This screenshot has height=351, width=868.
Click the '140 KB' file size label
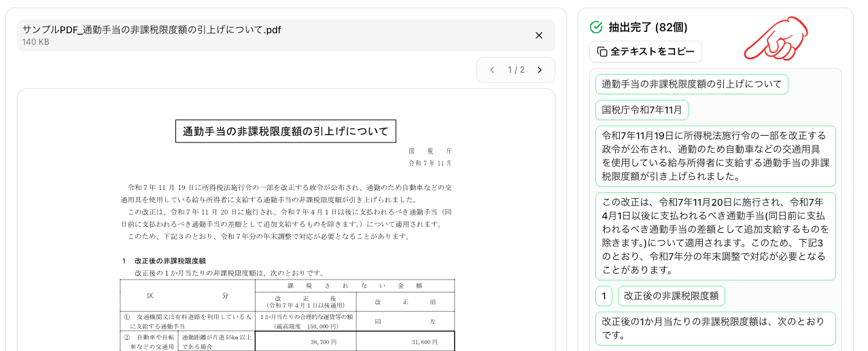coord(35,42)
